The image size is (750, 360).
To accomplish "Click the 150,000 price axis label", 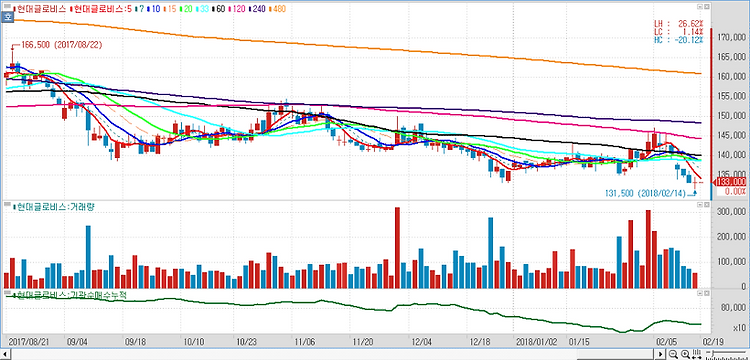I will [731, 116].
